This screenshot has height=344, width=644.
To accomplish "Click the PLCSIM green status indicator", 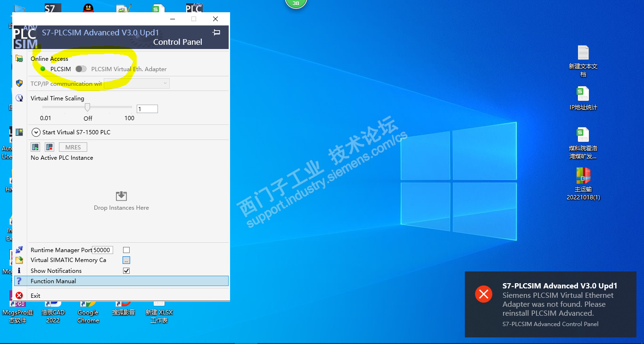I will pyautogui.click(x=43, y=69).
